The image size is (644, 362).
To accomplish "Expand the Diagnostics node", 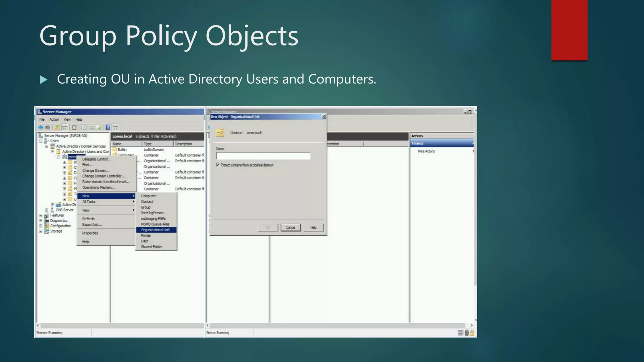I will click(41, 221).
